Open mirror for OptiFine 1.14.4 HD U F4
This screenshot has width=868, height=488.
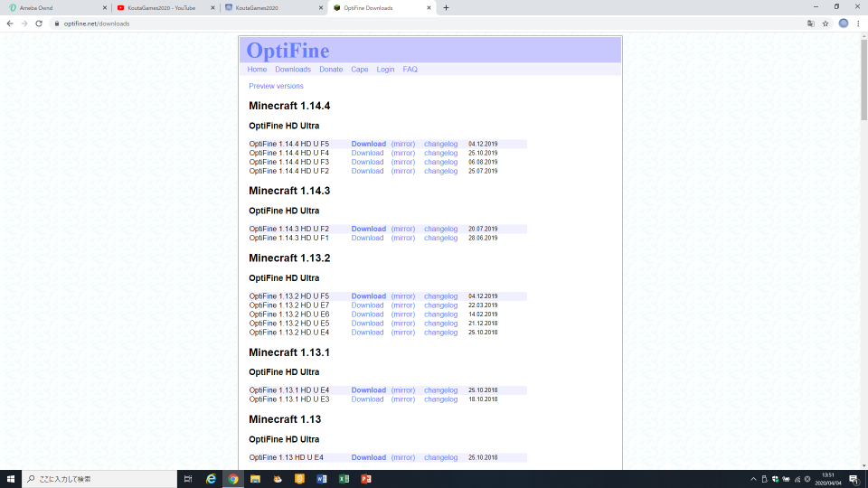click(x=403, y=154)
